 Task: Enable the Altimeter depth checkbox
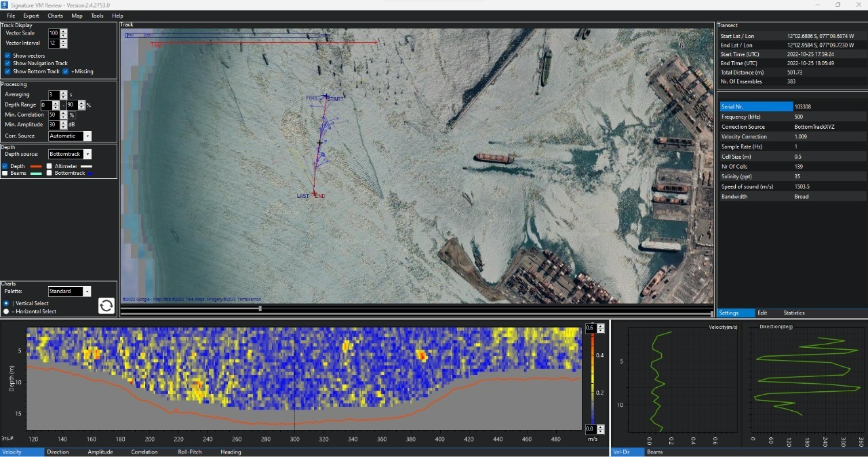(49, 166)
